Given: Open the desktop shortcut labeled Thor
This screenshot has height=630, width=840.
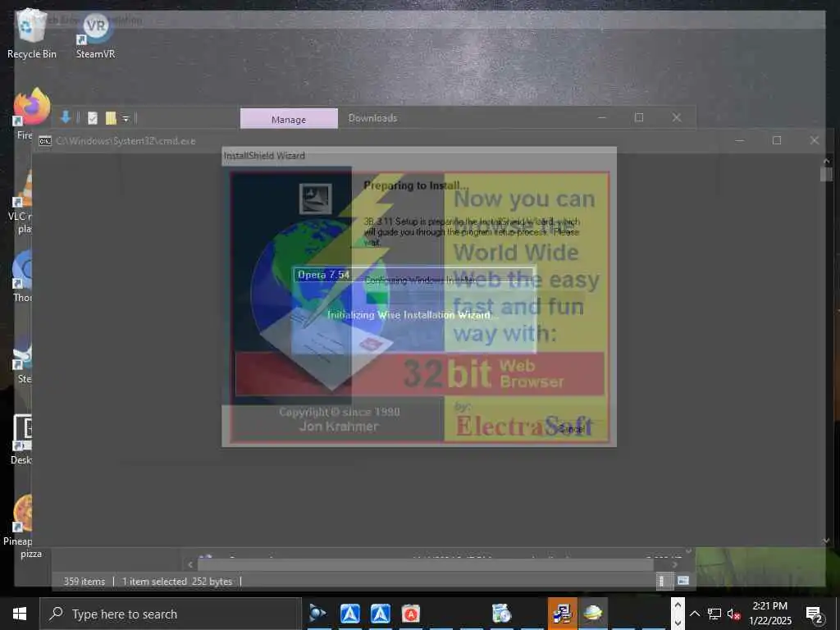Looking at the screenshot, I should (x=21, y=276).
